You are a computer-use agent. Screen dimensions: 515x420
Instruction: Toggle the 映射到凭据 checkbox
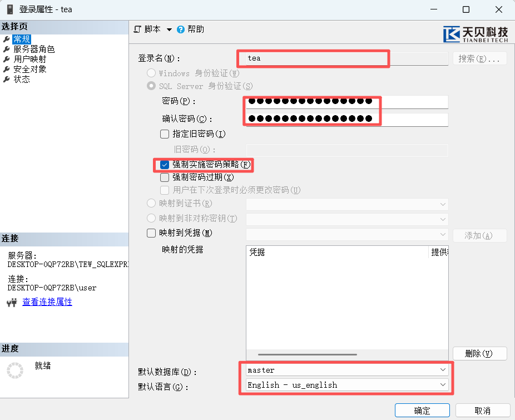tap(151, 233)
